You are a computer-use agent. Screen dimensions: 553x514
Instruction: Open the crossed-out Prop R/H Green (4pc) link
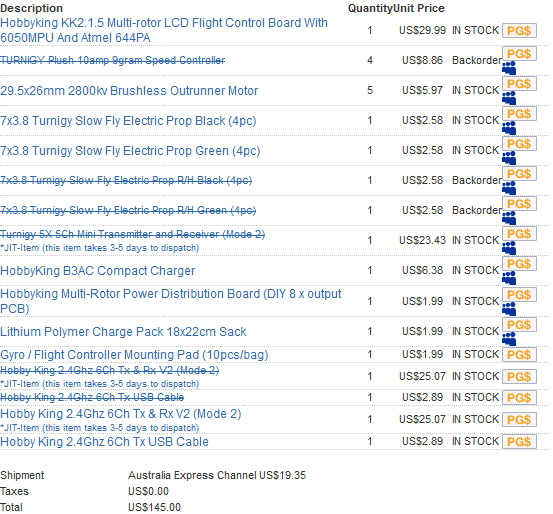tap(128, 210)
